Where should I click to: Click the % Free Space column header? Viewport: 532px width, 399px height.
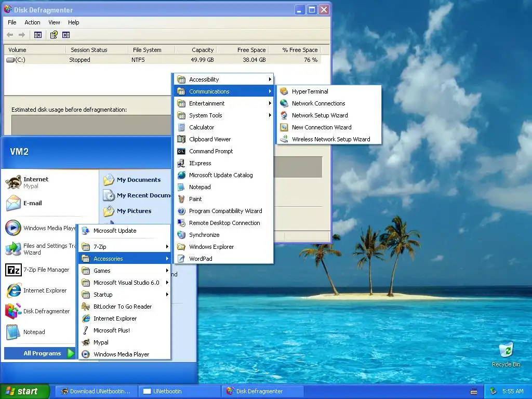coord(295,50)
